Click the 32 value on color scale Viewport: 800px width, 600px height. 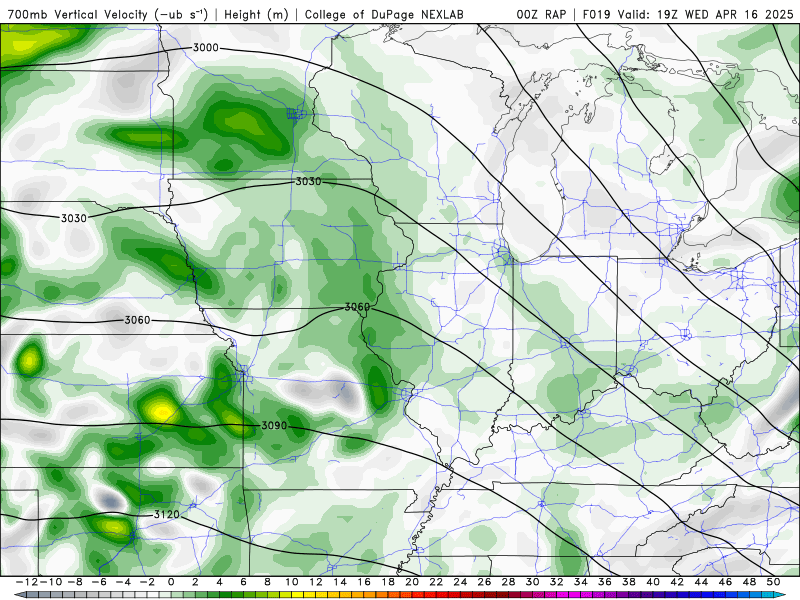[x=557, y=582]
